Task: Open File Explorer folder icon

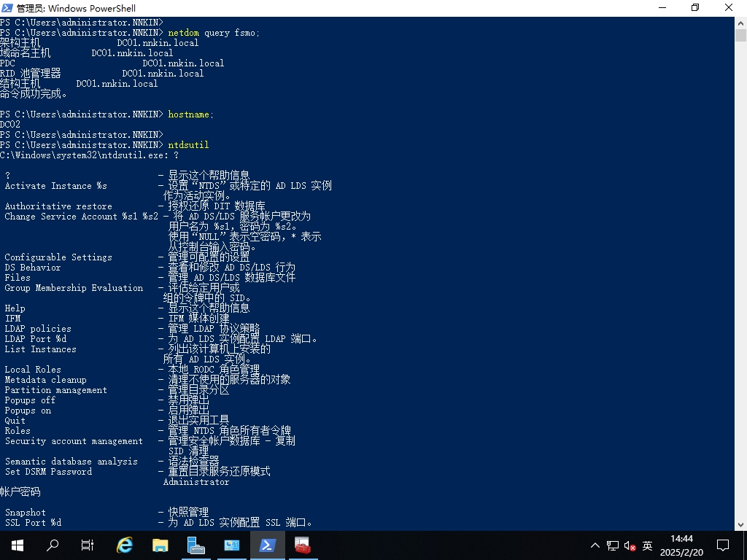Action: click(x=160, y=545)
